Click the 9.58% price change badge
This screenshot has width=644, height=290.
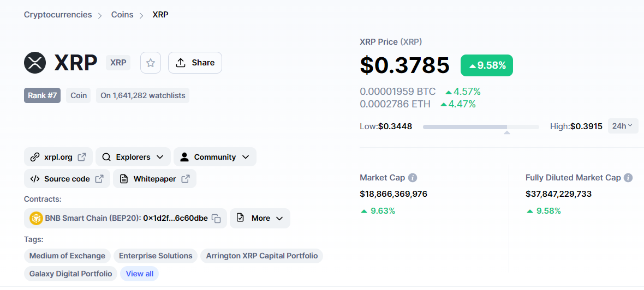[487, 65]
